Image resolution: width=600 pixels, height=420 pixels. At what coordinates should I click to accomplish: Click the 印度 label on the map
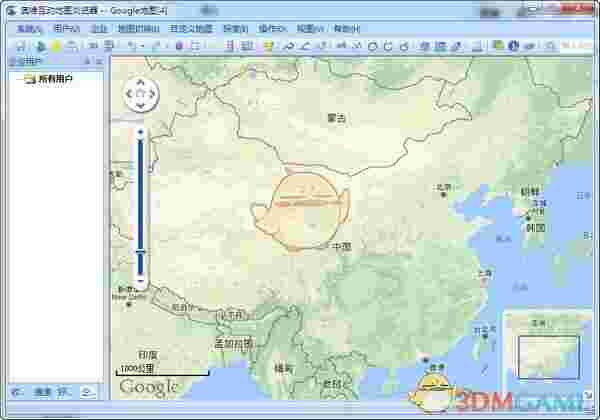click(148, 355)
